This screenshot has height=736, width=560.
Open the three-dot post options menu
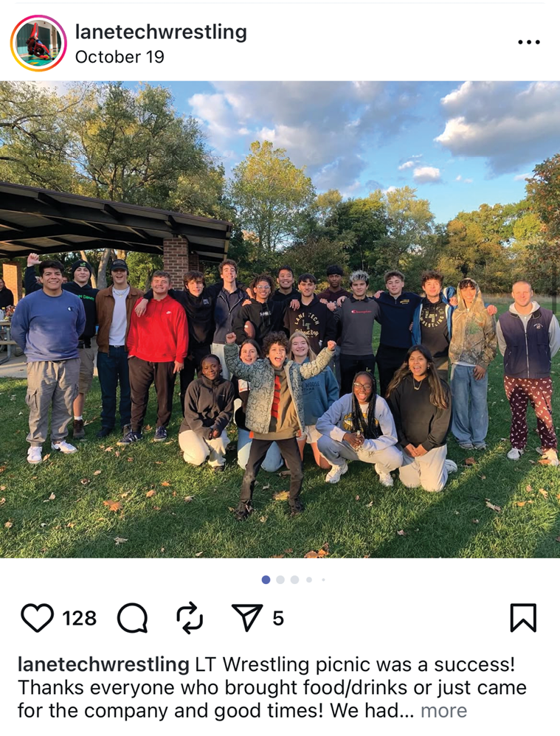[529, 42]
